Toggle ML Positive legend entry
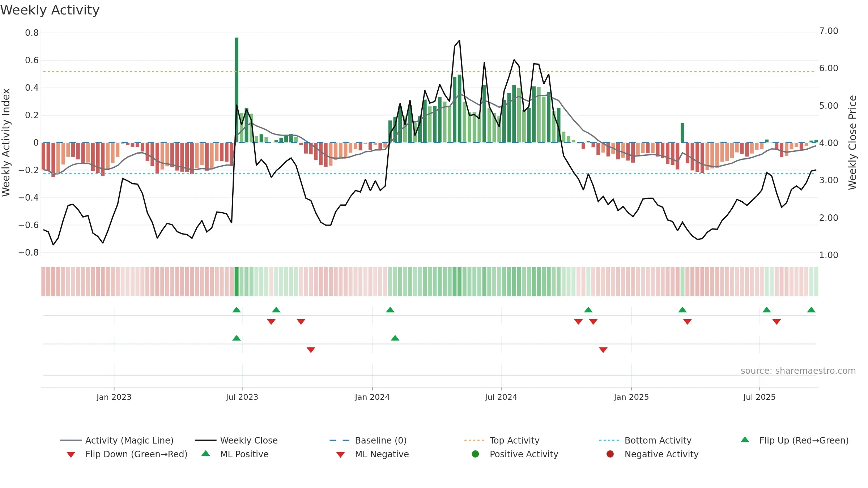Image resolution: width=868 pixels, height=488 pixels. pos(235,454)
